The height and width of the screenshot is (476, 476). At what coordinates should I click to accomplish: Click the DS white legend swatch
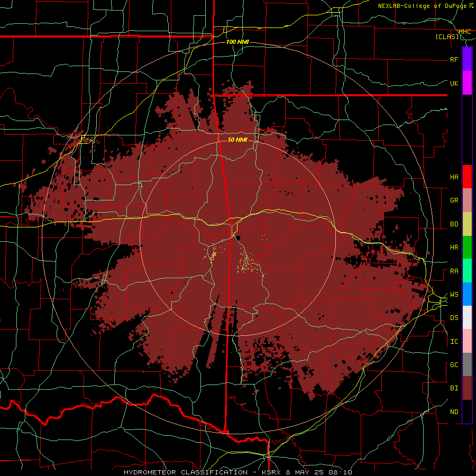(467, 317)
